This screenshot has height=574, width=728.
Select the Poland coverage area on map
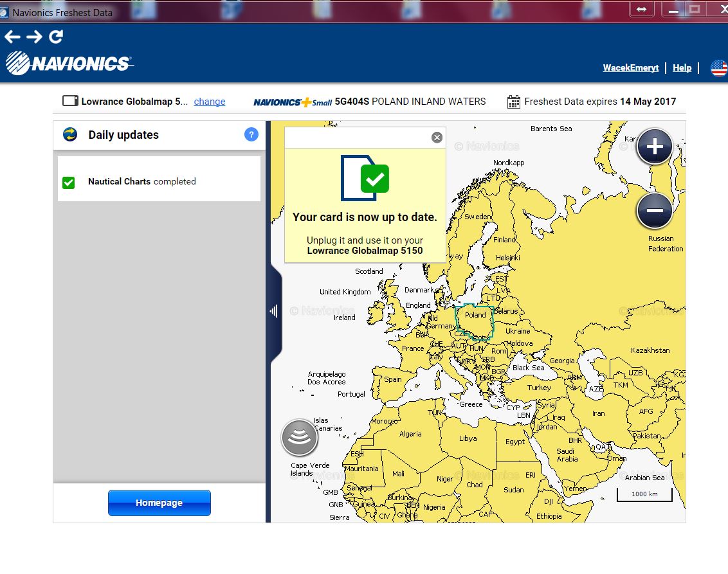[475, 322]
